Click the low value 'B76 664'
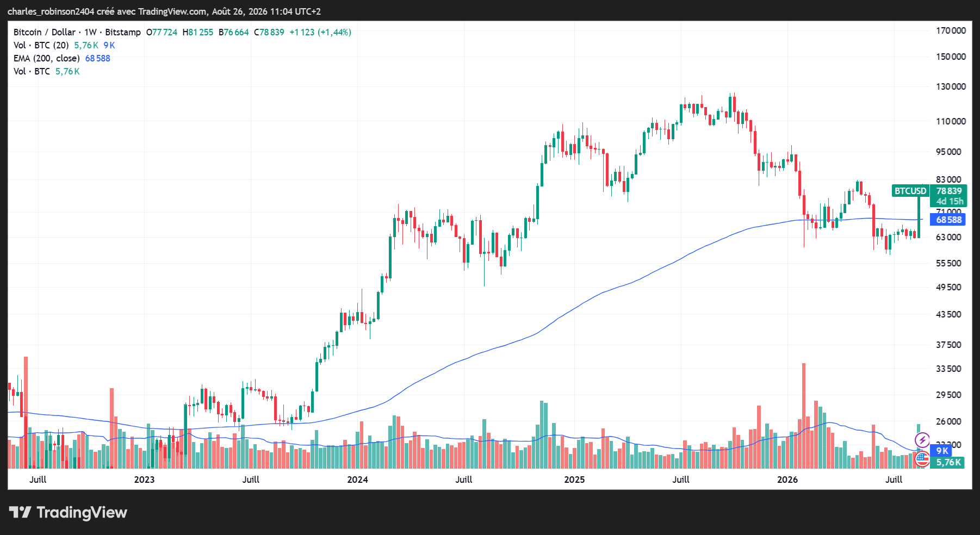The width and height of the screenshot is (980, 535). point(233,32)
